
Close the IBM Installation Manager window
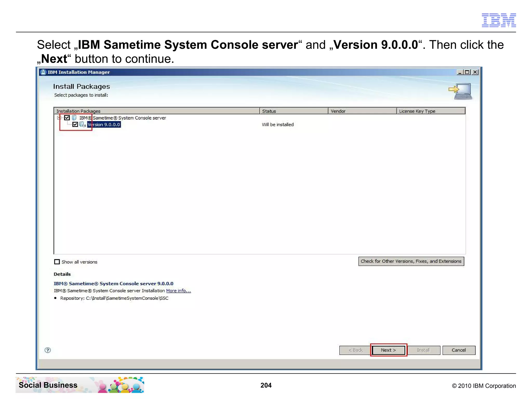(475, 72)
